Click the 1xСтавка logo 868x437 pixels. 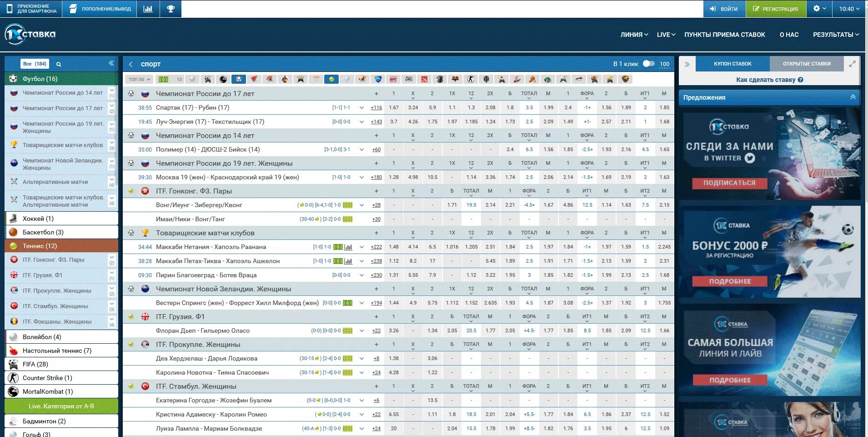pyautogui.click(x=30, y=35)
